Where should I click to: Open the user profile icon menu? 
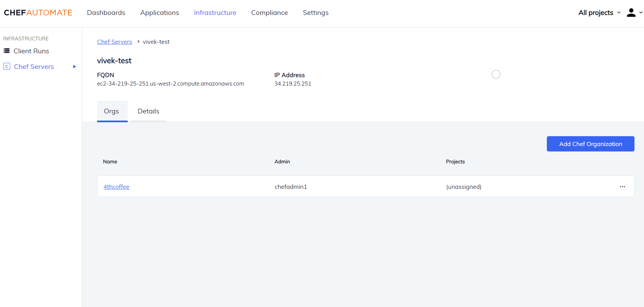point(631,13)
